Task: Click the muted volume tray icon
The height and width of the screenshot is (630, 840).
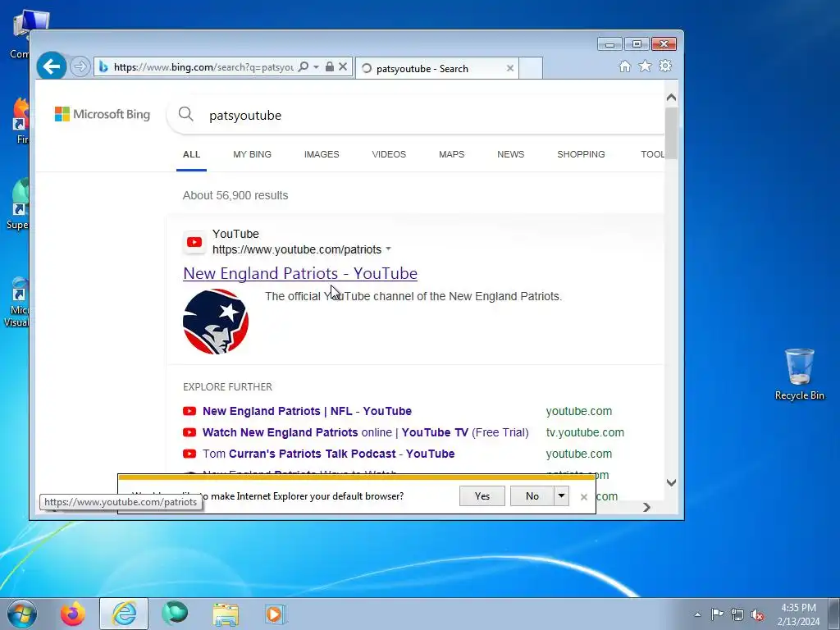Action: click(757, 614)
